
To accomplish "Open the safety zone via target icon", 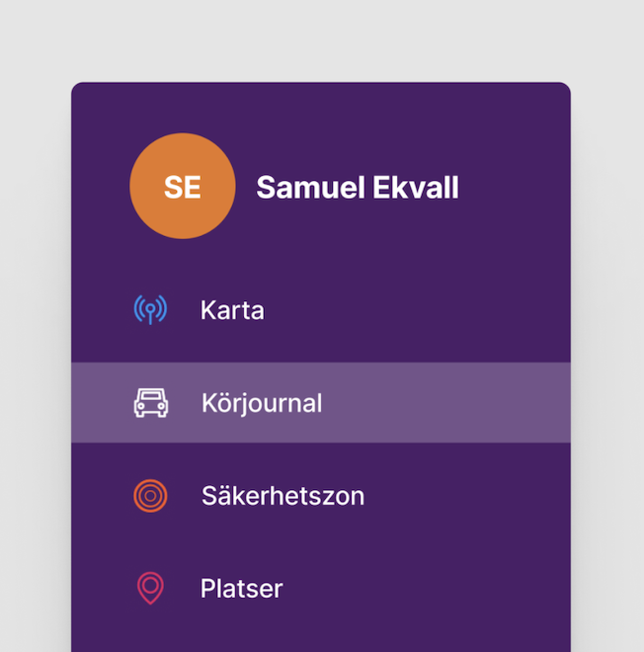I will point(150,495).
